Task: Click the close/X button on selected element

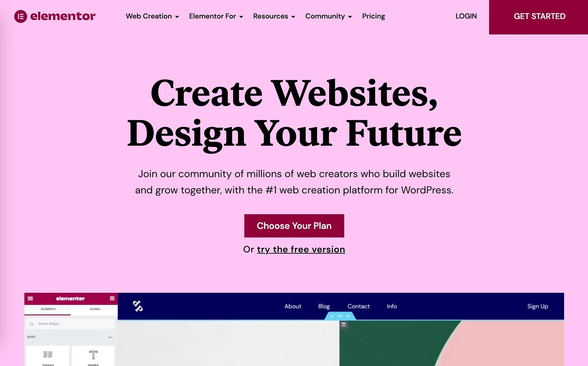Action: coord(348,316)
